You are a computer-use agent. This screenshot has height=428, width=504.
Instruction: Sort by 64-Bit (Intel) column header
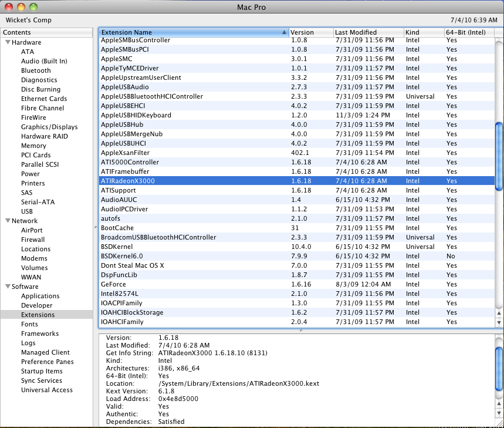point(469,32)
